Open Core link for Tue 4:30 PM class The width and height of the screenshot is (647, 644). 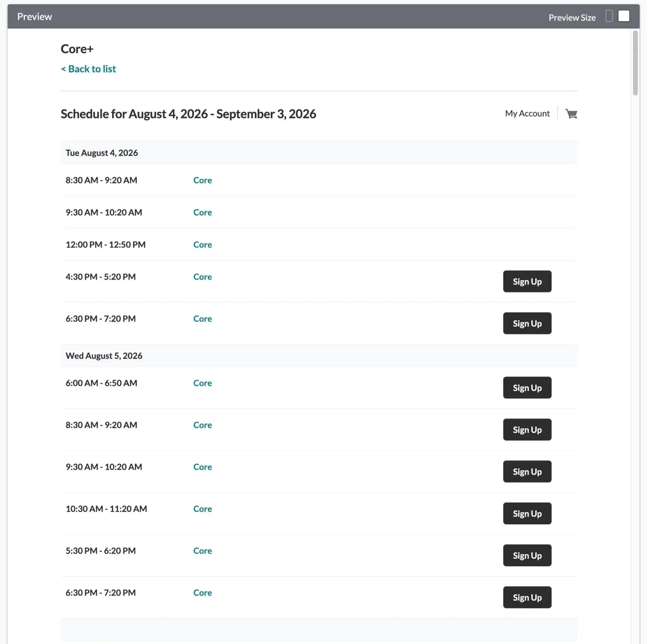(202, 277)
